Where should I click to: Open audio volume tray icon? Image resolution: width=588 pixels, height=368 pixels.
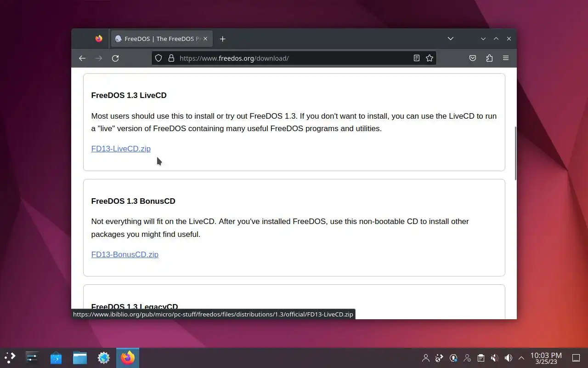tap(508, 358)
